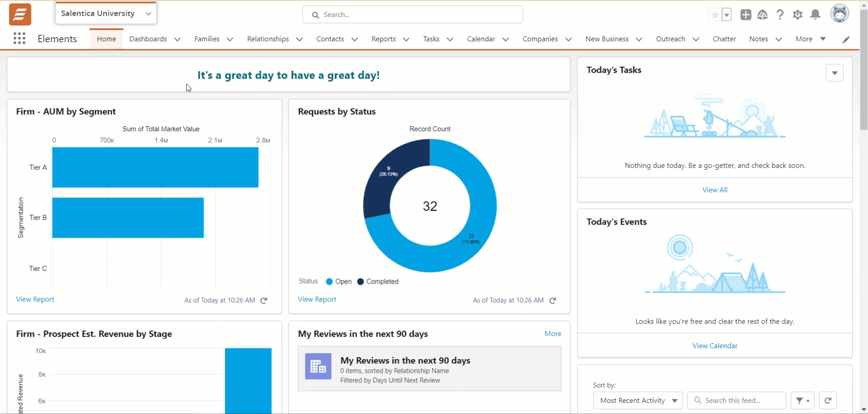This screenshot has width=868, height=414.
Task: Expand the Salentica University app dropdown
Action: [148, 14]
